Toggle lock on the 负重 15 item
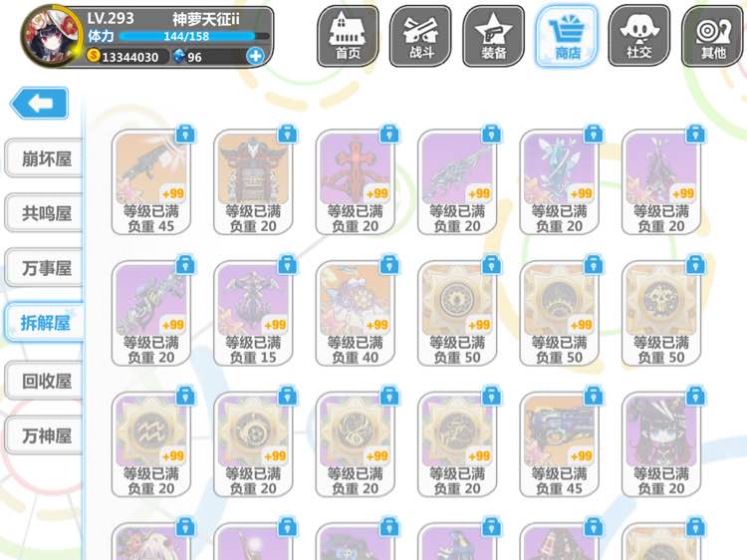 287,265
